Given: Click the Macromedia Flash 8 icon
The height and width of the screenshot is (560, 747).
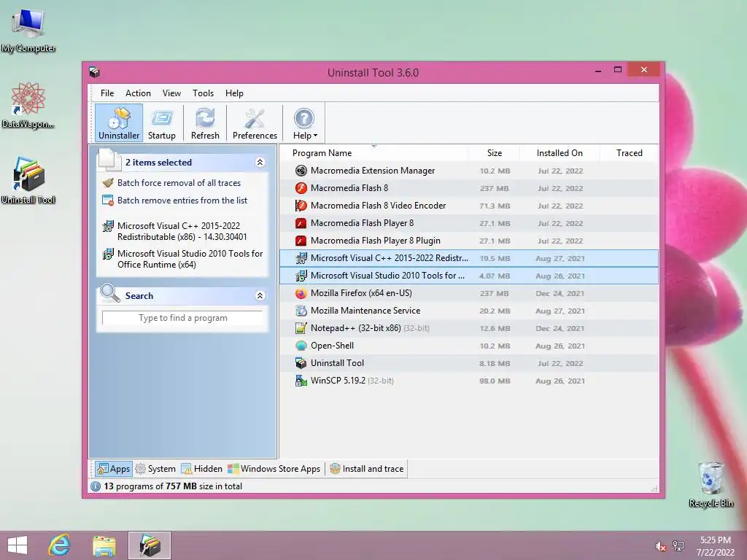Looking at the screenshot, I should click(301, 188).
